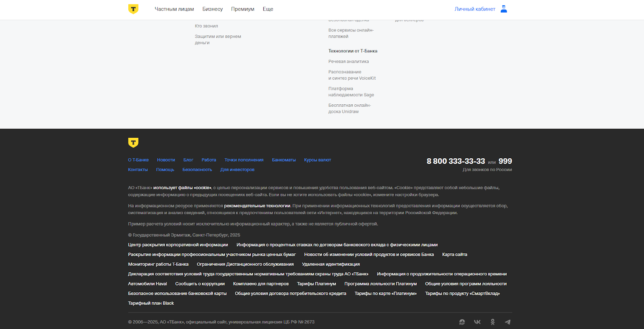
Task: Open the Карта сайта link
Action: pos(455,255)
